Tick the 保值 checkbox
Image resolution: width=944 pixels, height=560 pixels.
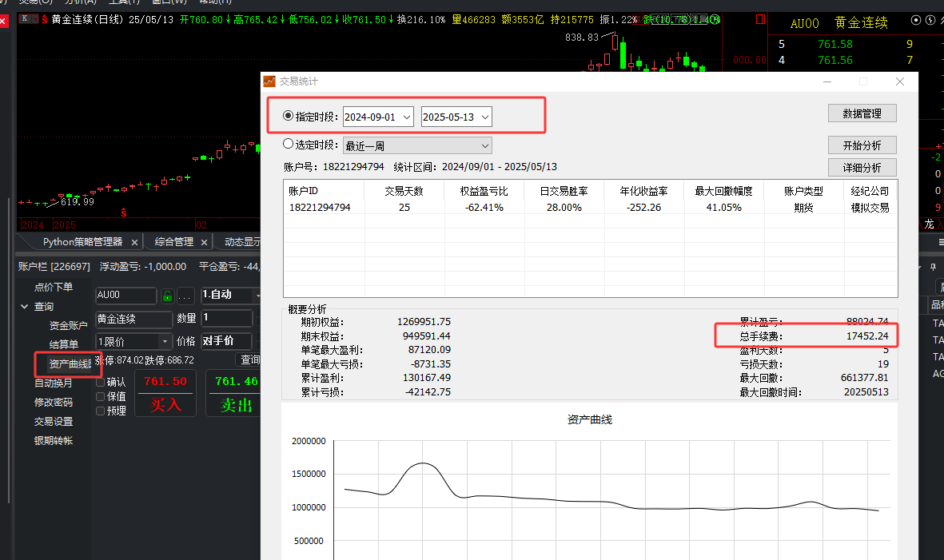(101, 396)
